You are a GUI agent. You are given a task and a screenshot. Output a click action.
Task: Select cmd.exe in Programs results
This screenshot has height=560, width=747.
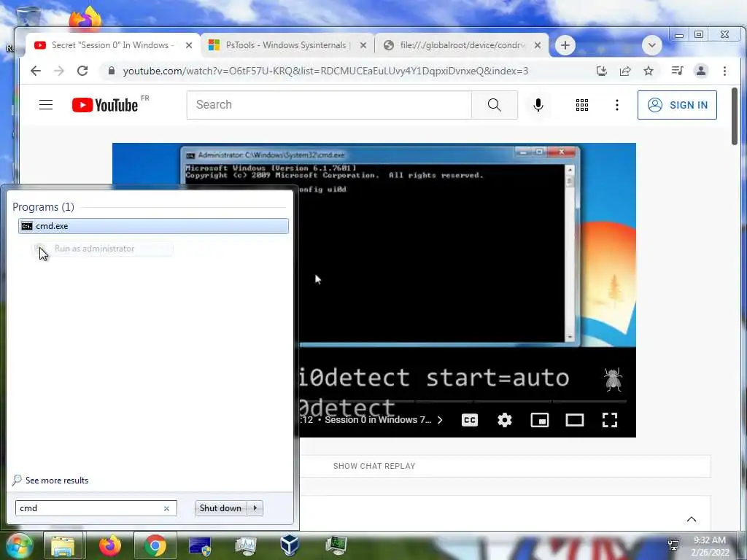tap(153, 226)
